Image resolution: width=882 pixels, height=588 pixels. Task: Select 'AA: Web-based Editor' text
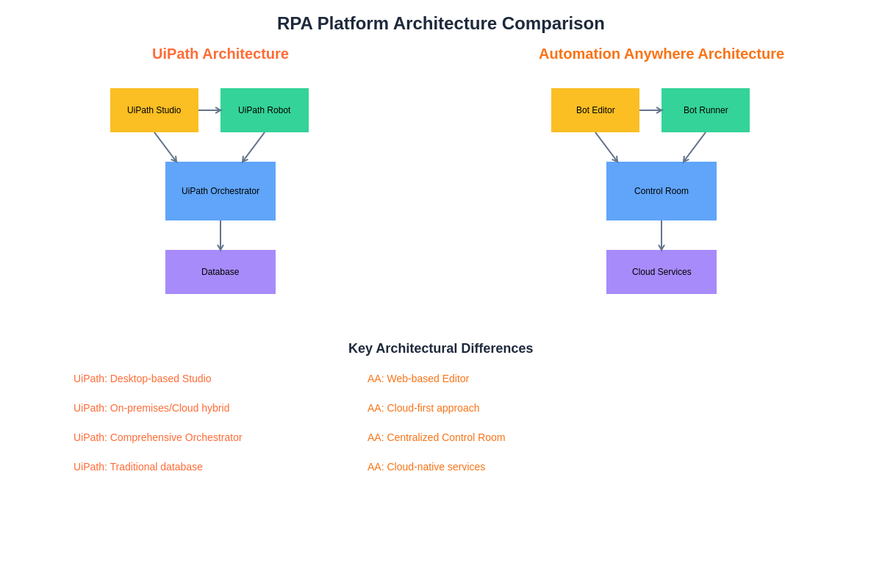click(418, 379)
